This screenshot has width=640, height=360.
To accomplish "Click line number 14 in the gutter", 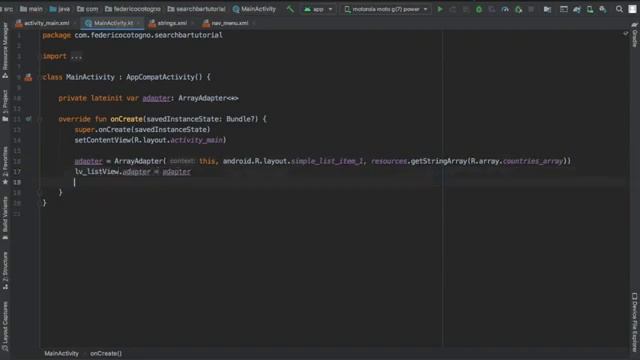I will pos(17,140).
